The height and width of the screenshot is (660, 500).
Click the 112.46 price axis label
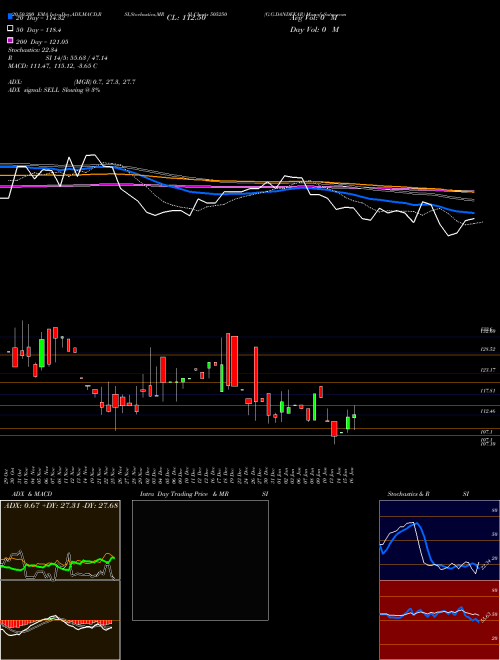coord(488,411)
